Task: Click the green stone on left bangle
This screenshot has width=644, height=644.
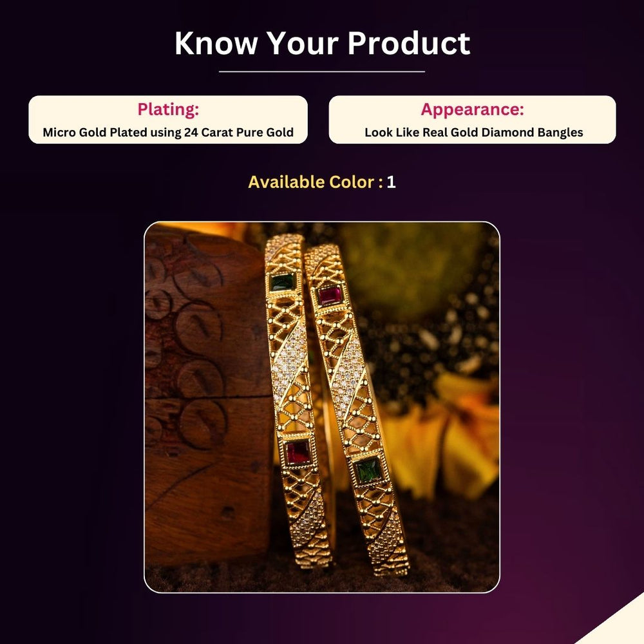Action: 283,283
